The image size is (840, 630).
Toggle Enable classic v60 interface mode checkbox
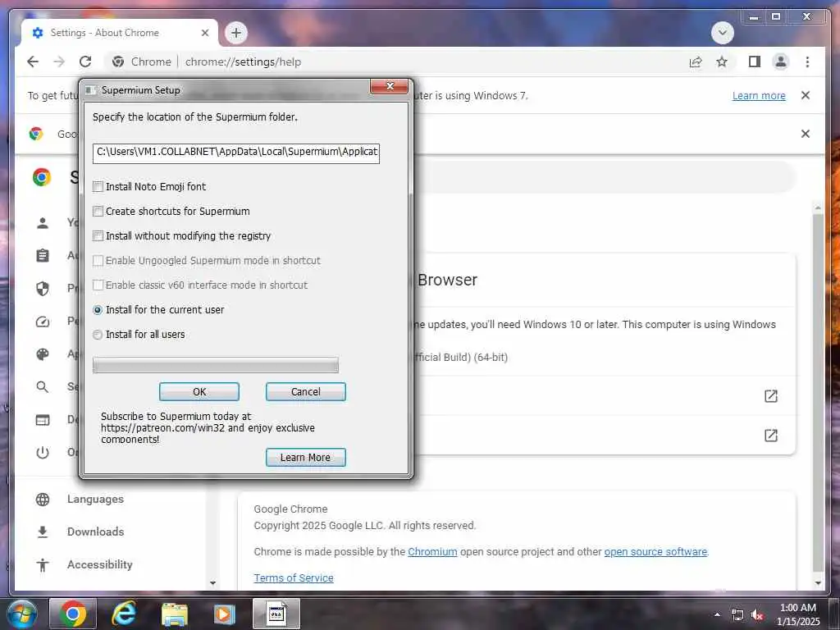[x=98, y=285]
